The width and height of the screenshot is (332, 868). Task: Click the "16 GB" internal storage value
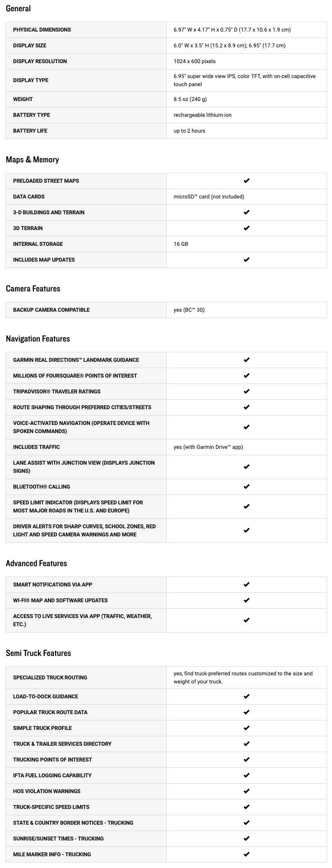181,244
